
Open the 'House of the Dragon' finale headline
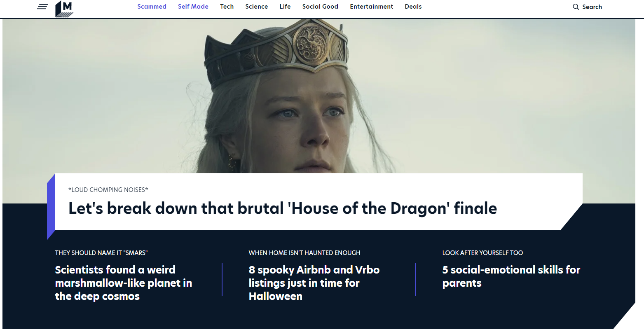[x=283, y=208]
